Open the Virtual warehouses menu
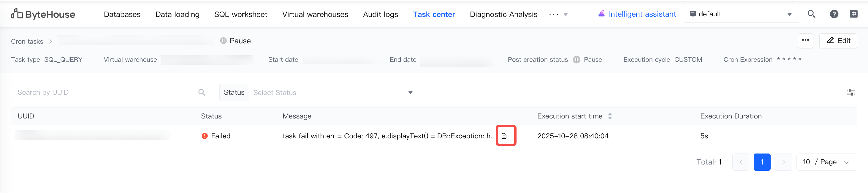Image resolution: width=868 pixels, height=193 pixels. tap(315, 15)
